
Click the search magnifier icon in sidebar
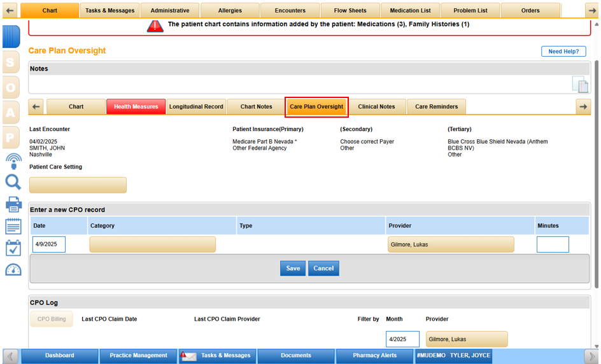pyautogui.click(x=13, y=183)
